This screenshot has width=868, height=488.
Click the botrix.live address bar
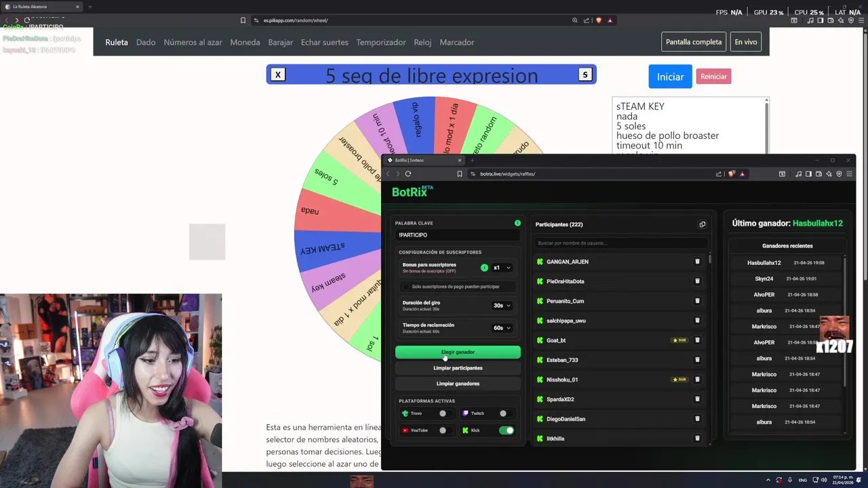pyautogui.click(x=590, y=174)
